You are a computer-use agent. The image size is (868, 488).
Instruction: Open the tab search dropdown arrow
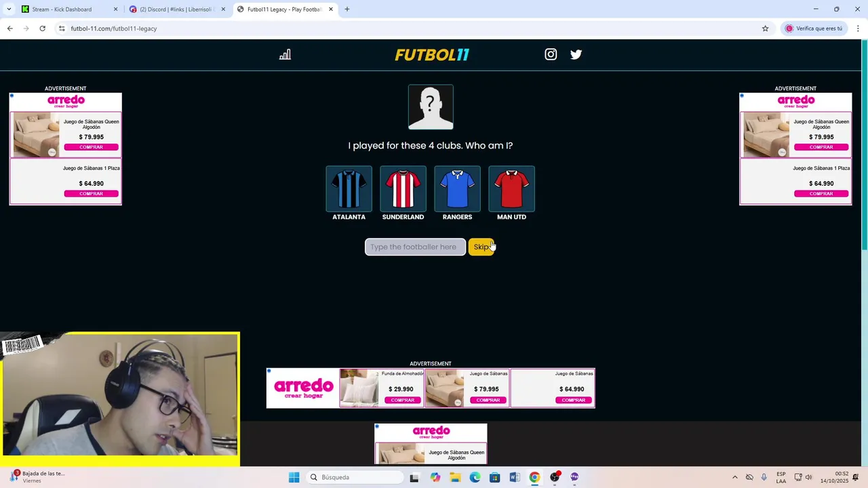click(x=8, y=9)
